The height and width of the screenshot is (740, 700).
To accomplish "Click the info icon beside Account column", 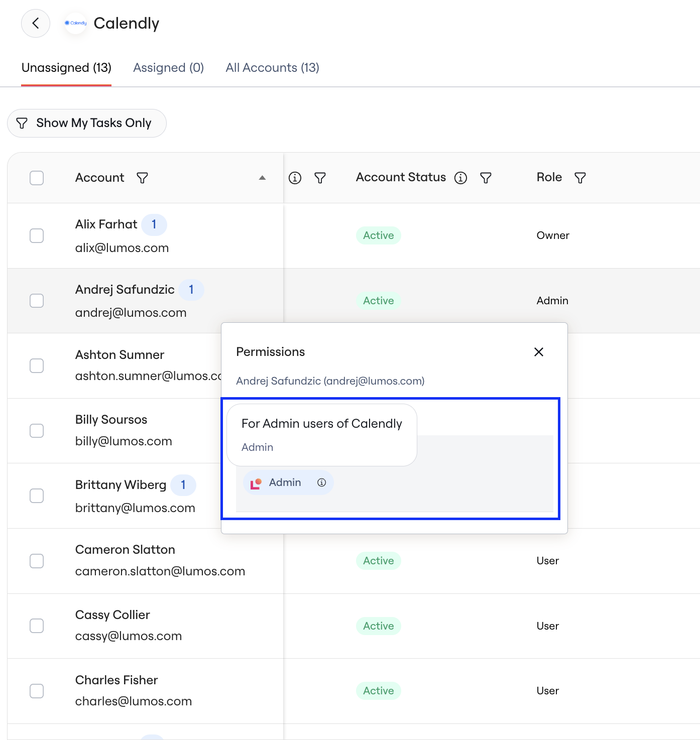I will pos(295,178).
